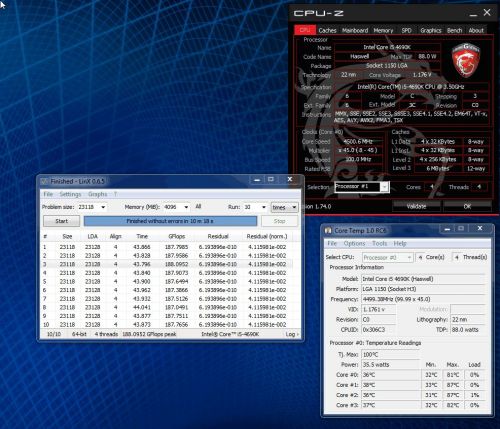Image resolution: width=500 pixels, height=429 pixels.
Task: Select the SPD tab in CPU-Z
Action: point(406,30)
